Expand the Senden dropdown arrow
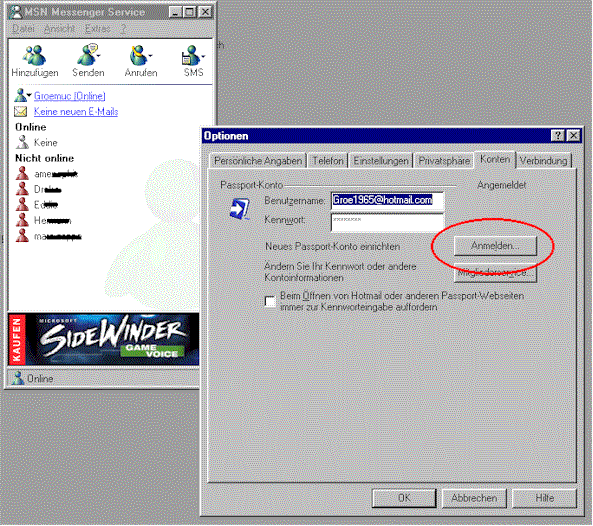 coord(99,56)
